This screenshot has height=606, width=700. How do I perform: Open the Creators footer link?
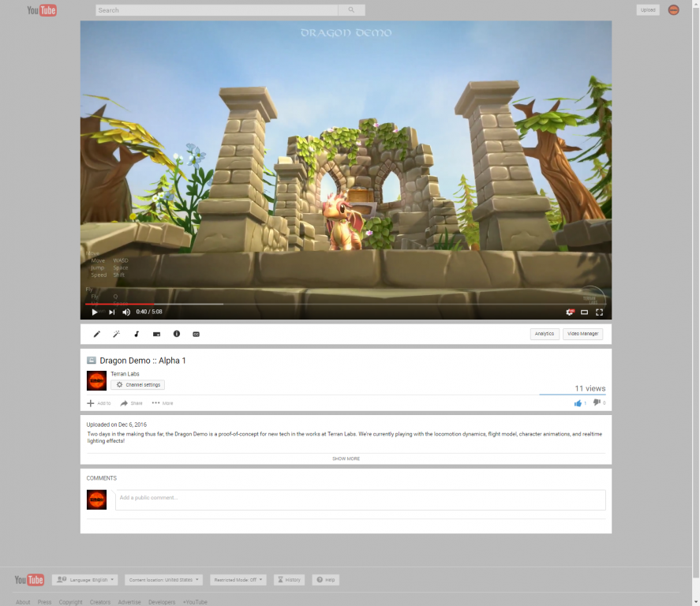tap(100, 602)
